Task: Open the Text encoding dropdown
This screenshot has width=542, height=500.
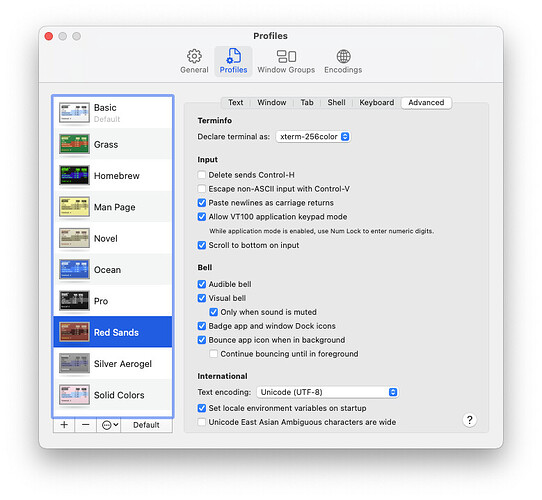Action: pos(327,392)
